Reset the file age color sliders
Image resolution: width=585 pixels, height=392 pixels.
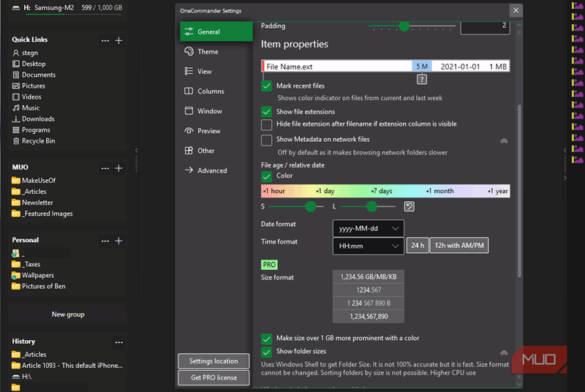click(409, 206)
